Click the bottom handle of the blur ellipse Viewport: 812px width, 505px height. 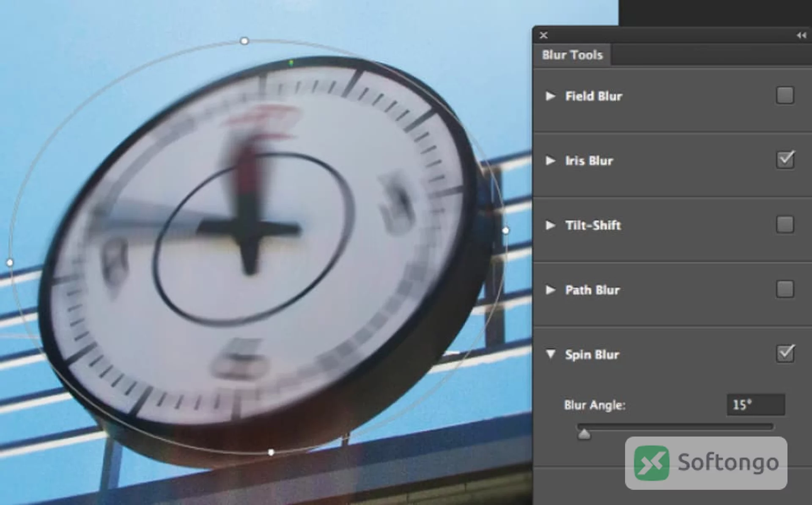click(x=271, y=453)
